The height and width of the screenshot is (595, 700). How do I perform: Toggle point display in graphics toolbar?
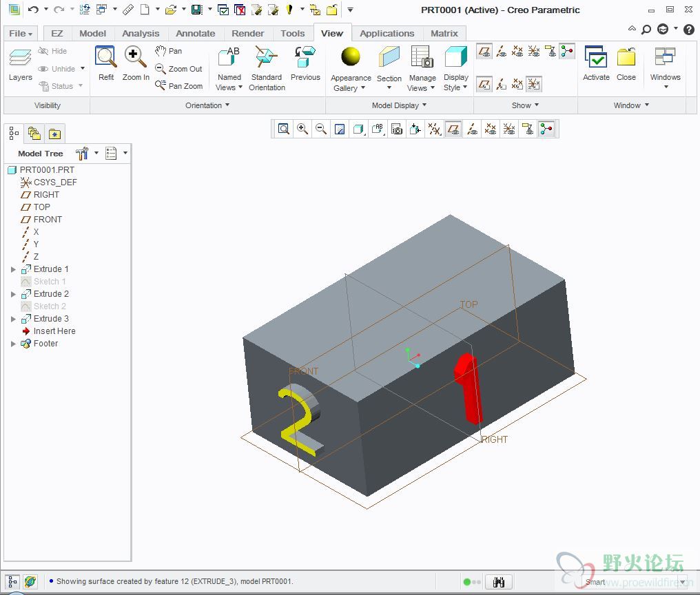point(491,129)
